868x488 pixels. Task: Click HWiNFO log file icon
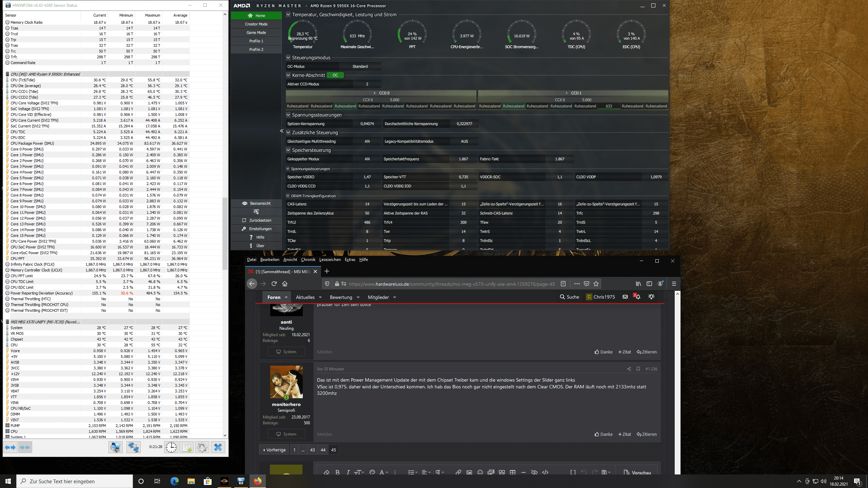pos(187,447)
